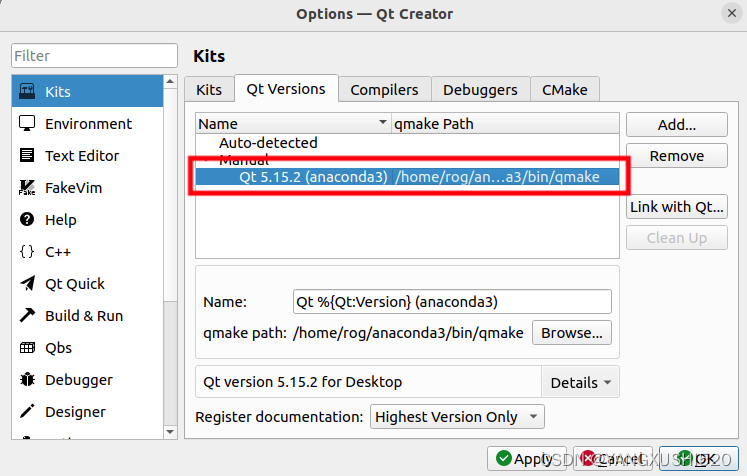Click Link with Qt... button
The width and height of the screenshot is (747, 476).
(676, 207)
